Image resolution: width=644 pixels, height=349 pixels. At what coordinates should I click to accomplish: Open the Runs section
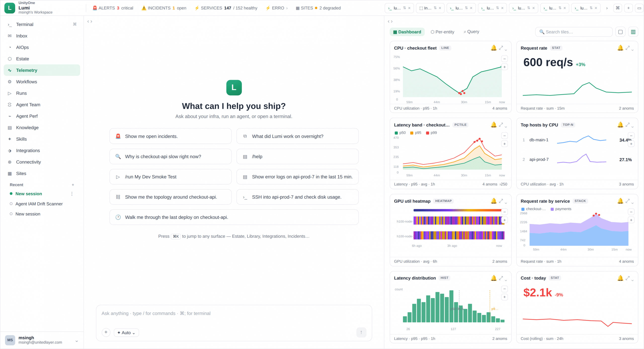[42, 93]
